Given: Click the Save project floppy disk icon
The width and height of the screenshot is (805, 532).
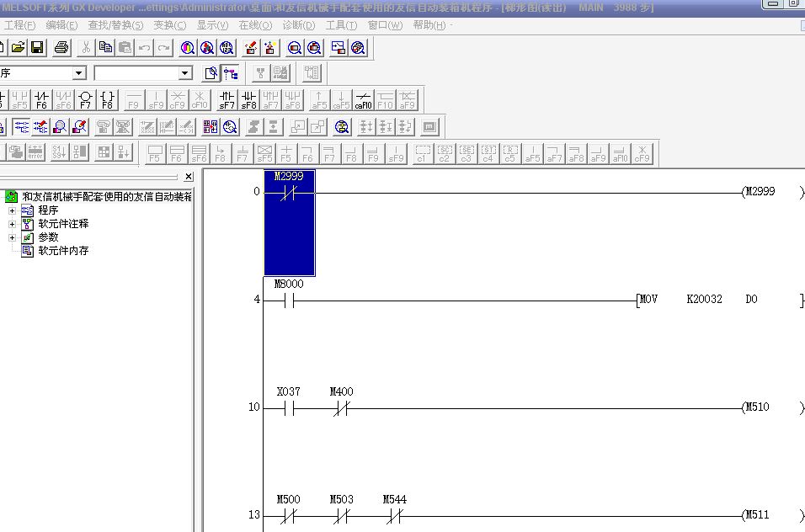Looking at the screenshot, I should pos(37,48).
